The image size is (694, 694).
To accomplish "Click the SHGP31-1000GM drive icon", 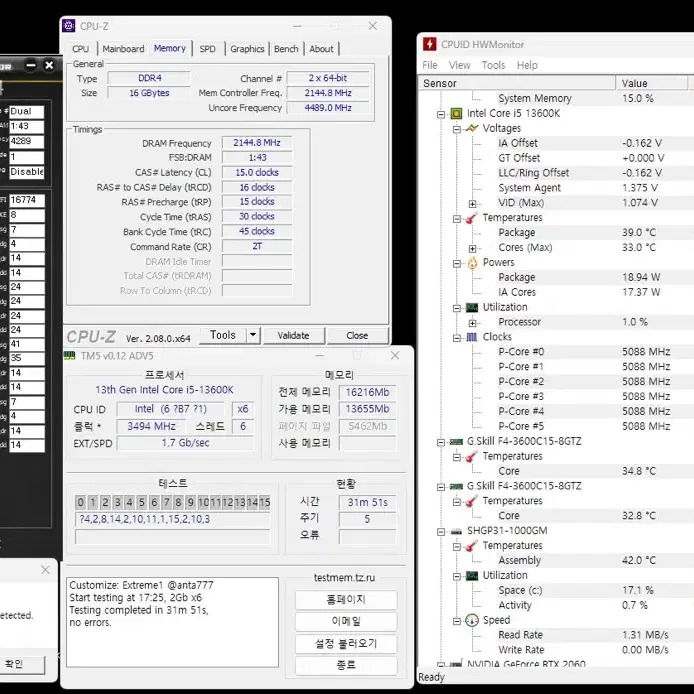I will pyautogui.click(x=456, y=532).
